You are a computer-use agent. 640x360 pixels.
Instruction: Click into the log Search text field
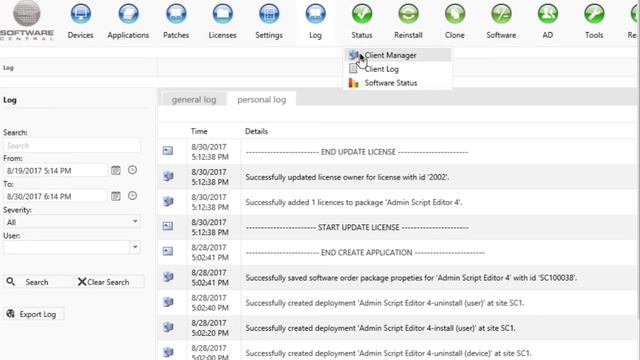click(72, 146)
